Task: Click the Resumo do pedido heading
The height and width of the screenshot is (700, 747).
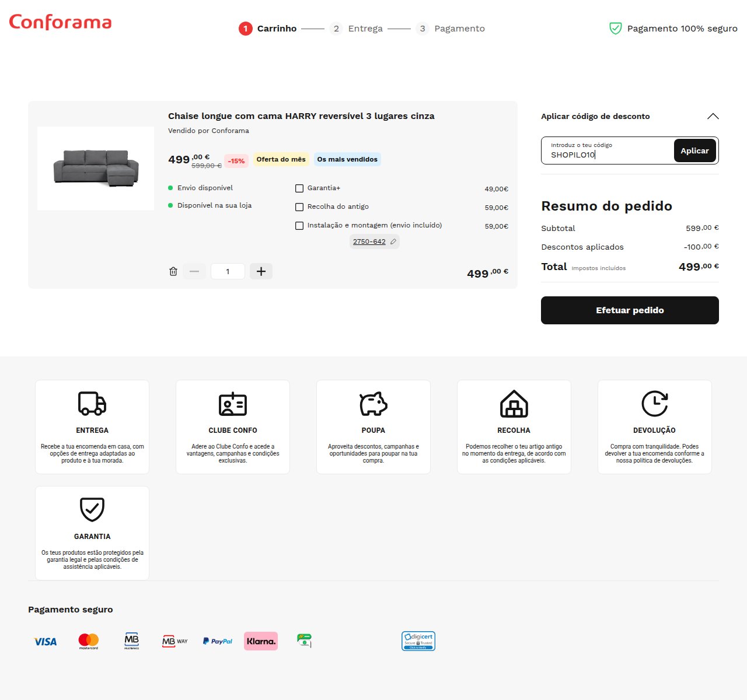Action: click(x=606, y=206)
